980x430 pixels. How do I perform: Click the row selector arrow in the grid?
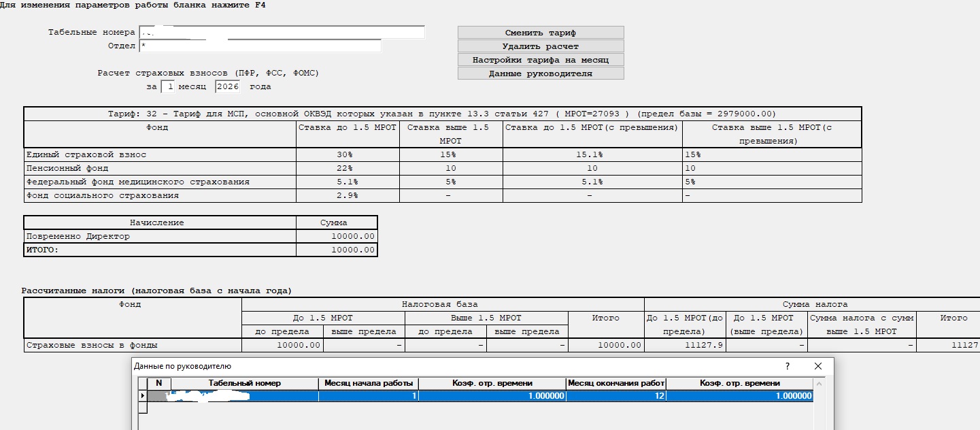click(143, 395)
